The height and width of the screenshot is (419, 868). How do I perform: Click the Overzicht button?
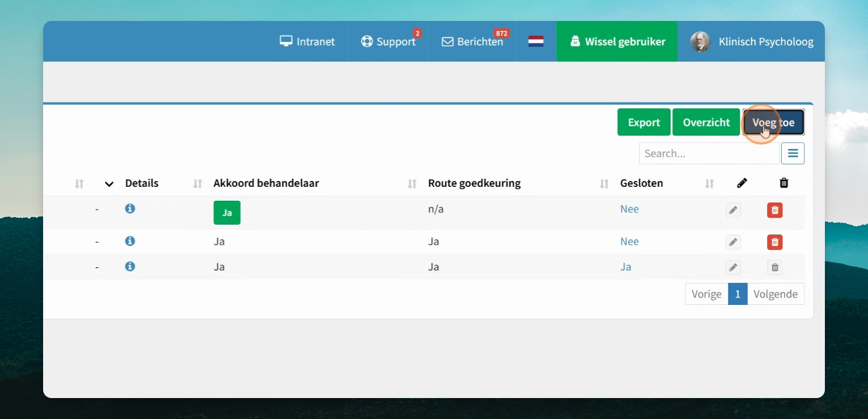(707, 122)
